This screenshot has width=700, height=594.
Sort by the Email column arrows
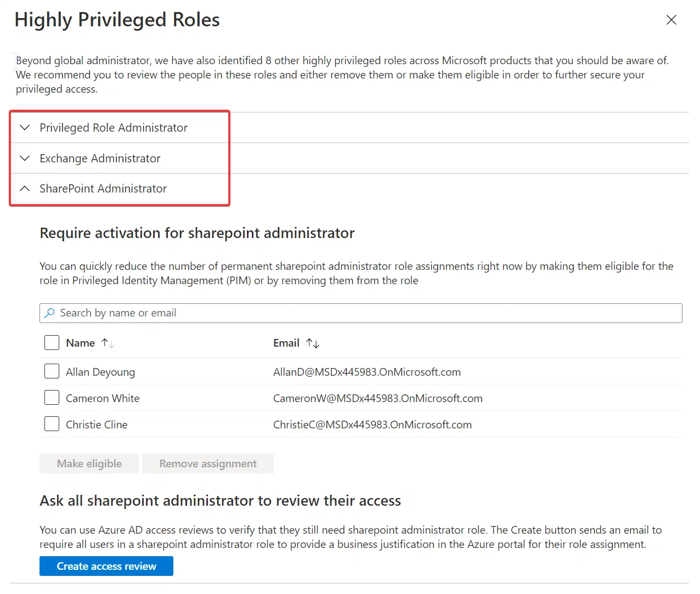click(313, 343)
